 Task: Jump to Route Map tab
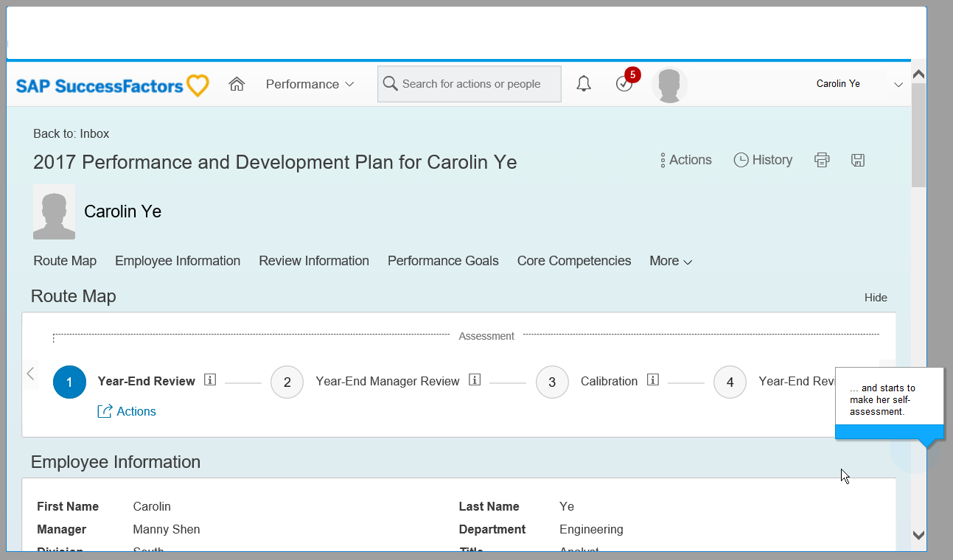(65, 261)
